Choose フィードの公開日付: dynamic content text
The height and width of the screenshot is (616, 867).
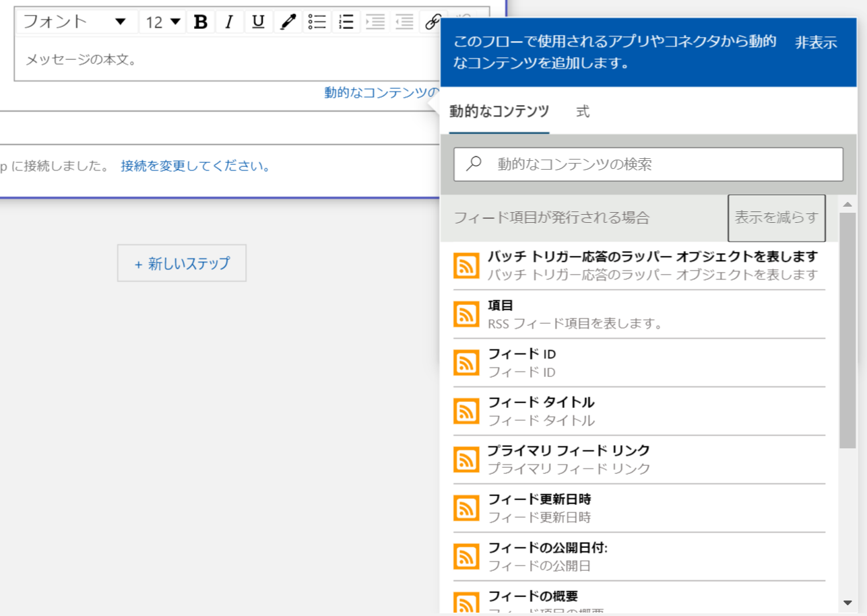(548, 547)
